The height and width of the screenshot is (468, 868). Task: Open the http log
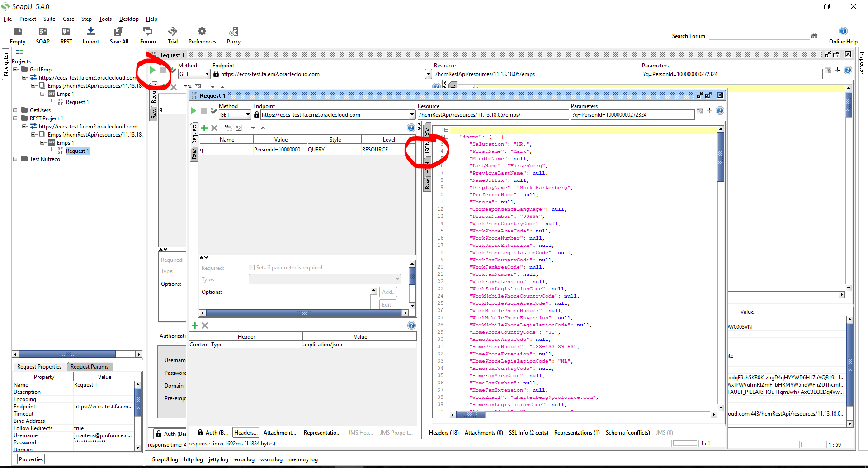pos(193,459)
